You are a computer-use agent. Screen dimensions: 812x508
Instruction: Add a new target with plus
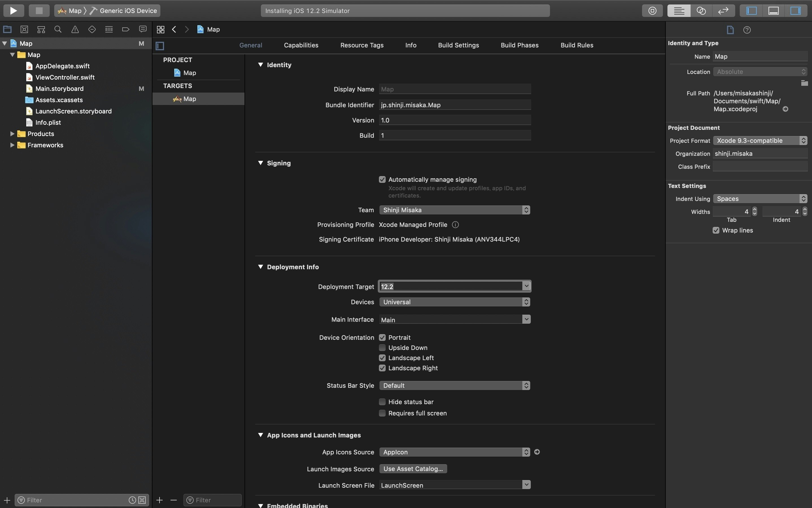(x=160, y=500)
